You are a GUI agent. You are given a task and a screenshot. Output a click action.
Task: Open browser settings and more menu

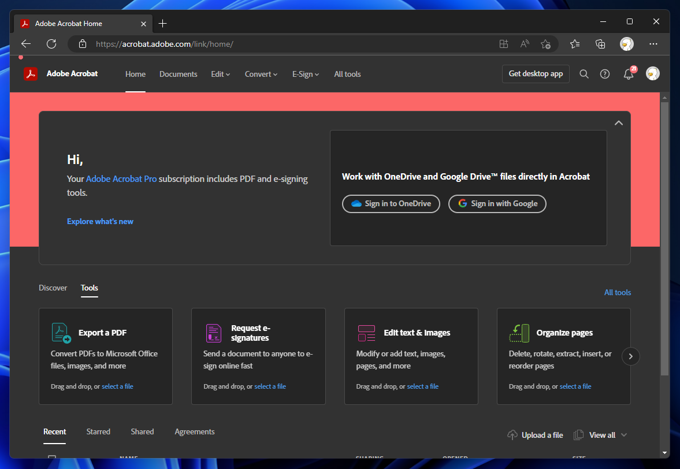[653, 44]
